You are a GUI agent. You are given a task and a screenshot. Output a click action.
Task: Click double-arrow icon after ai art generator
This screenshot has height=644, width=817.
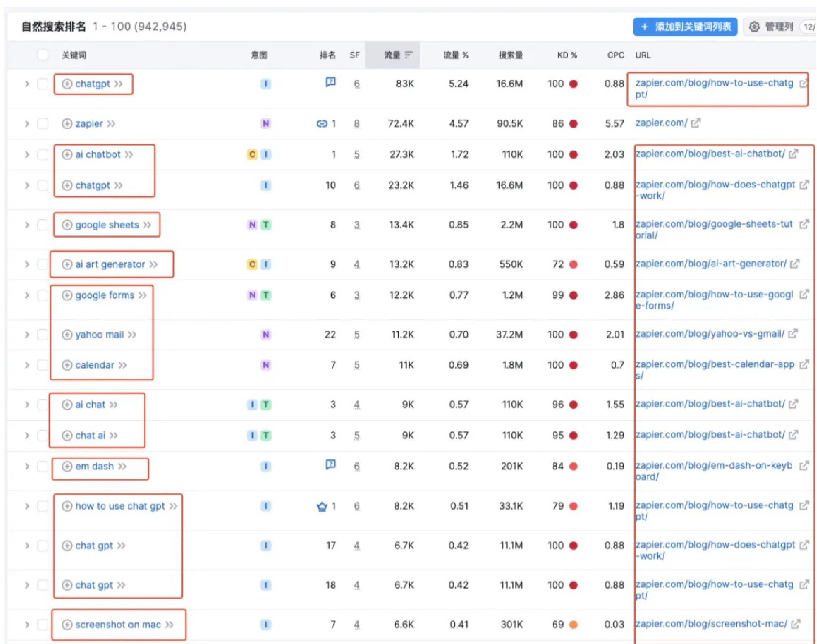point(154,264)
